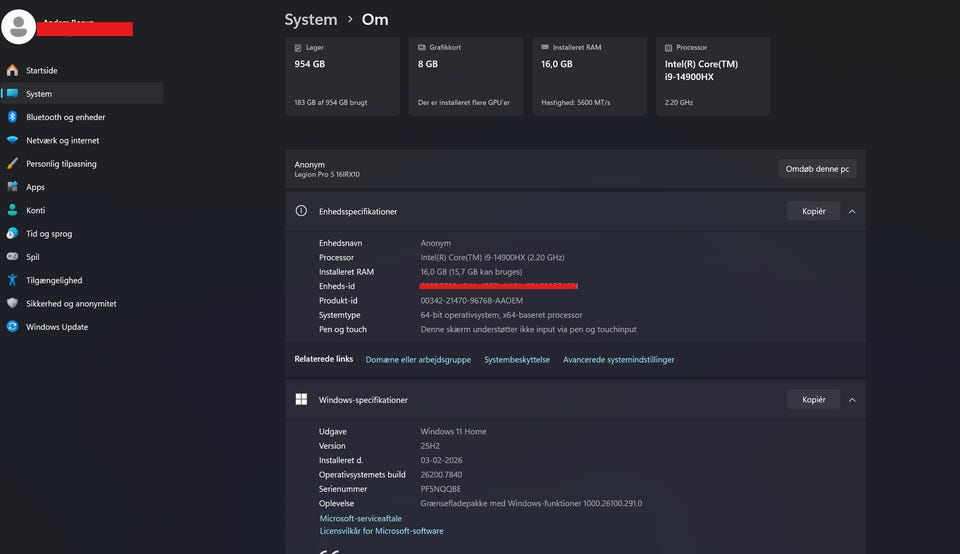Click the Apps icon in sidebar
Viewport: 960px width, 554px height.
click(12, 187)
